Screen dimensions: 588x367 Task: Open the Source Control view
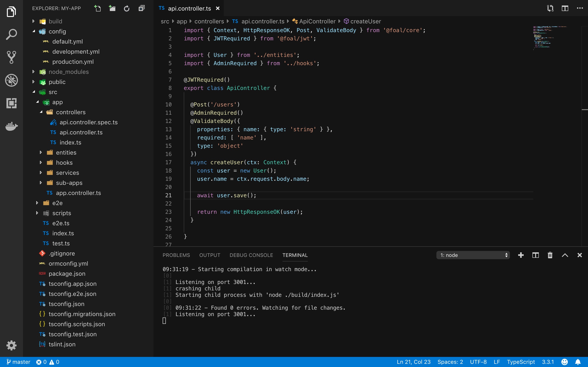(11, 57)
